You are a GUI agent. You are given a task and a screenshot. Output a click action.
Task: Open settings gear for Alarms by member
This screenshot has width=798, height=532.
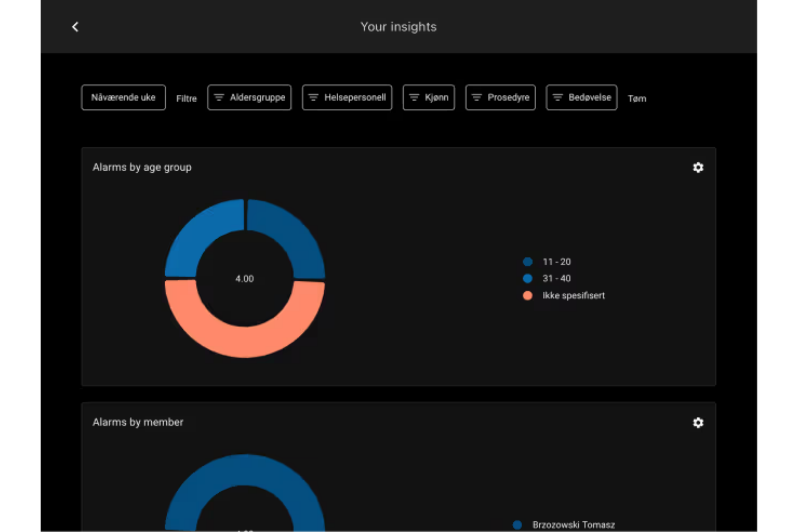698,423
